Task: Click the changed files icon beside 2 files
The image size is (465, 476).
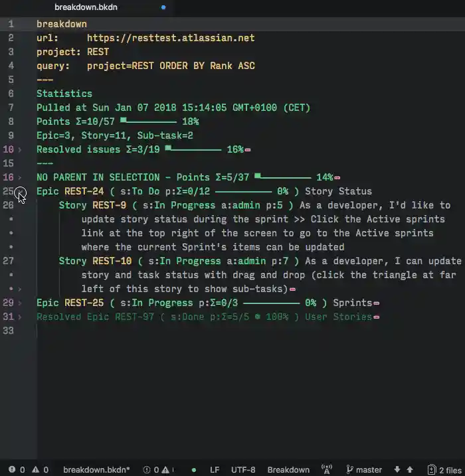Action: (x=432, y=469)
